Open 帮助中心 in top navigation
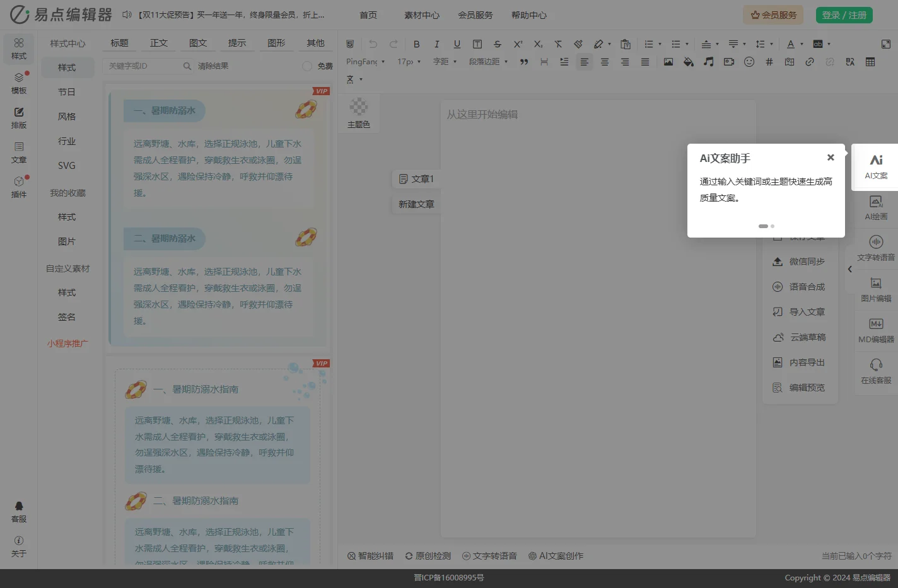The width and height of the screenshot is (898, 588). [529, 15]
